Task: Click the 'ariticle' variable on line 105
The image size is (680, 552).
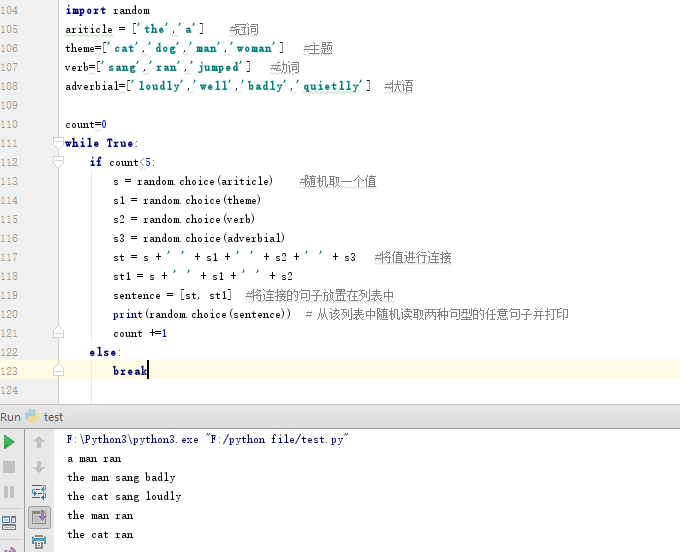Action: coord(89,29)
